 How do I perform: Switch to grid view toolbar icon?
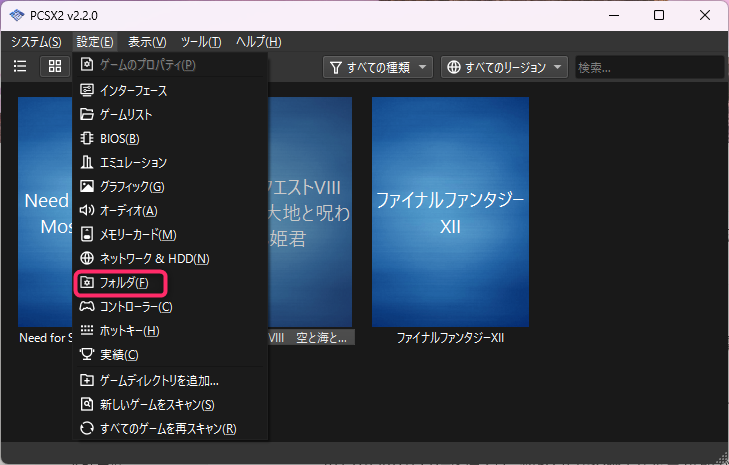(x=55, y=66)
